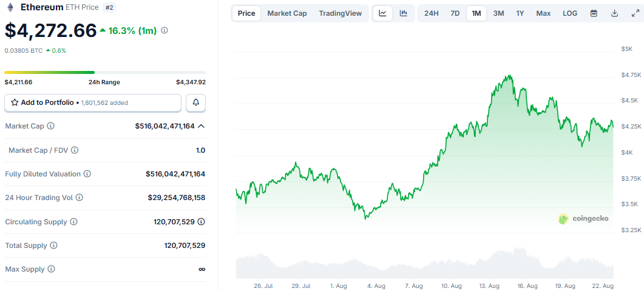Select the 1Y time range
The image size is (644, 291).
click(x=520, y=13)
